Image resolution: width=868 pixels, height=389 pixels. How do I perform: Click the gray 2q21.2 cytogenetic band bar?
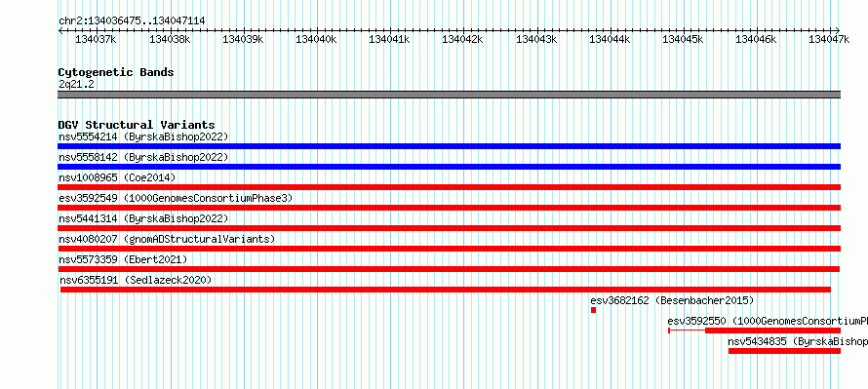pyautogui.click(x=449, y=95)
